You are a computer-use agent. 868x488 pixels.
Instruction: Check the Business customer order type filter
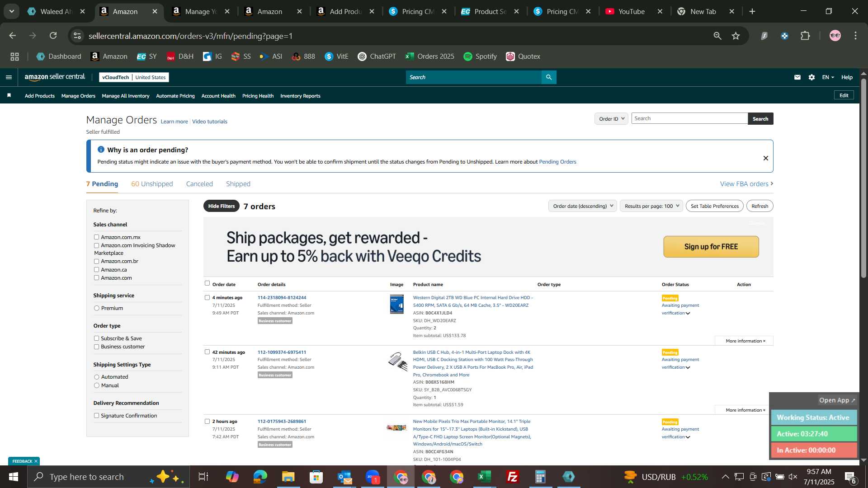tap(96, 347)
